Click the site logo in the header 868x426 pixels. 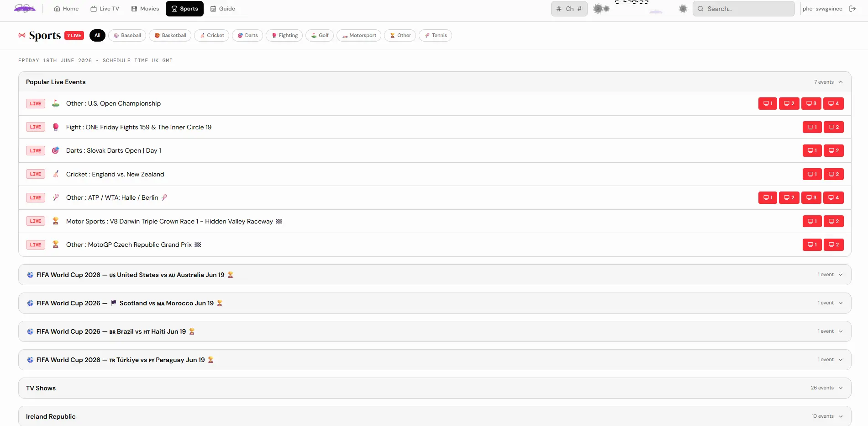25,8
